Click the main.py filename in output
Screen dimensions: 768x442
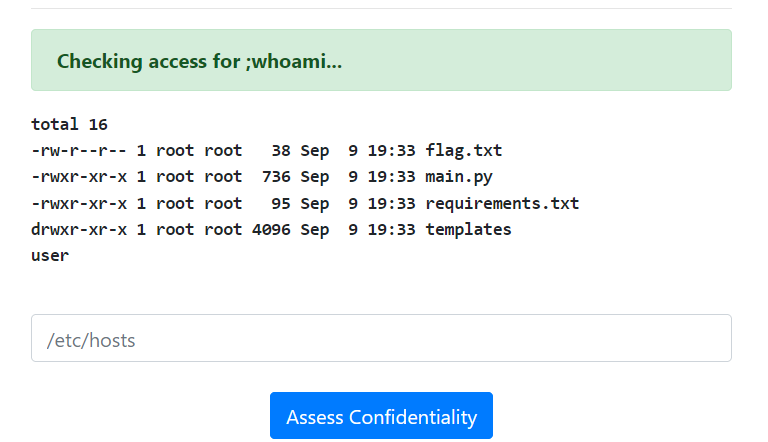point(459,177)
